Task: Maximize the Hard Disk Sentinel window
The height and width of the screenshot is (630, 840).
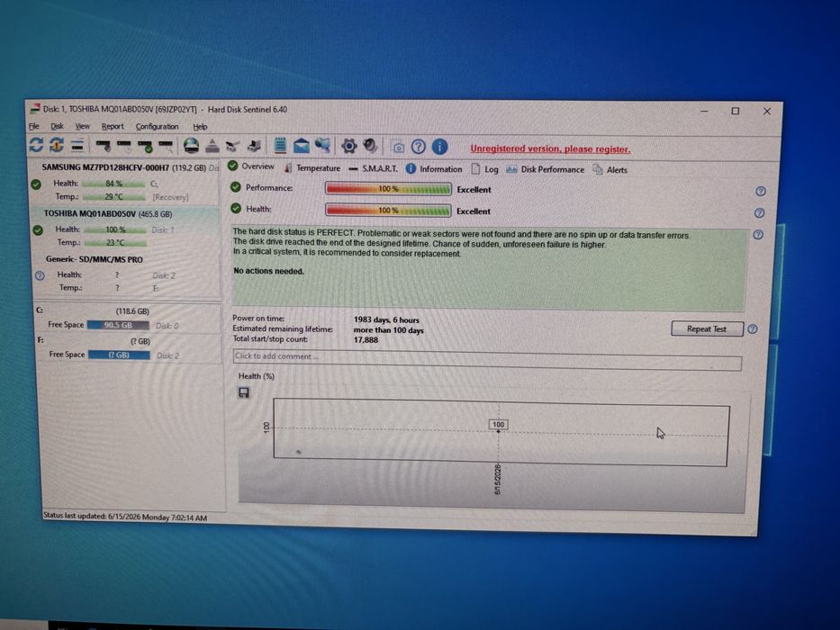Action: 735,111
